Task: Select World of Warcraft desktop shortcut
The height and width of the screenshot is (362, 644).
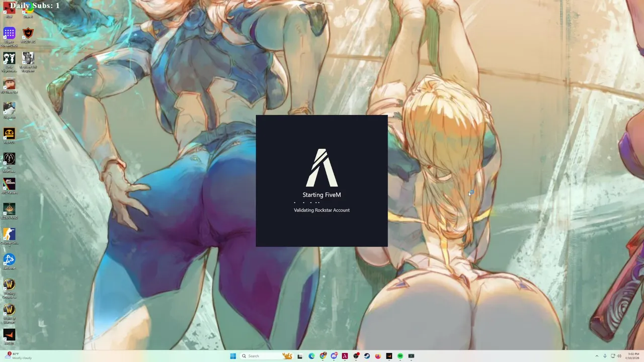Action: 9,314
